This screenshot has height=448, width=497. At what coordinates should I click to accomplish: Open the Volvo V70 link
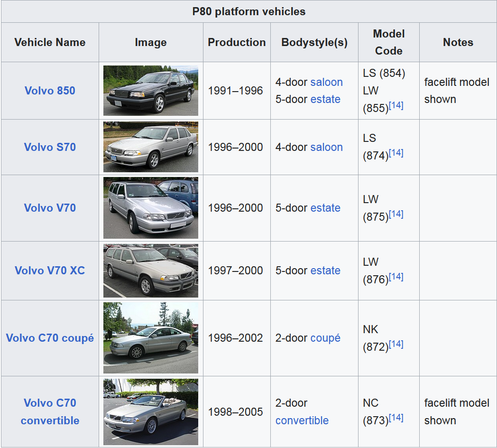click(x=50, y=208)
